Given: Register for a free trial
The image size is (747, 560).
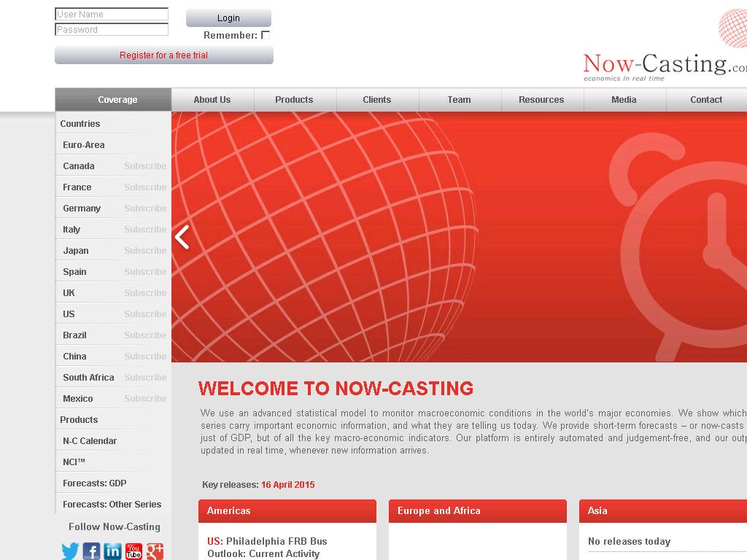Looking at the screenshot, I should 164,55.
